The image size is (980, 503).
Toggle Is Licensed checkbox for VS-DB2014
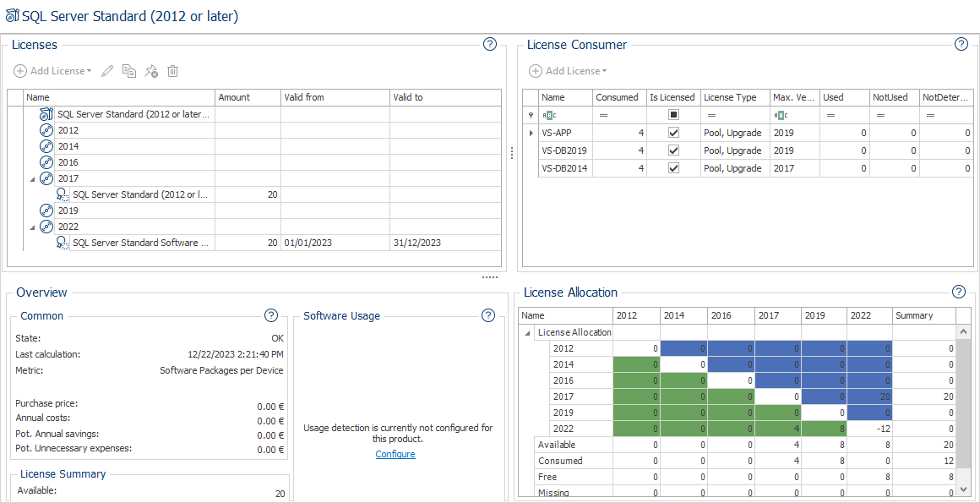(673, 167)
